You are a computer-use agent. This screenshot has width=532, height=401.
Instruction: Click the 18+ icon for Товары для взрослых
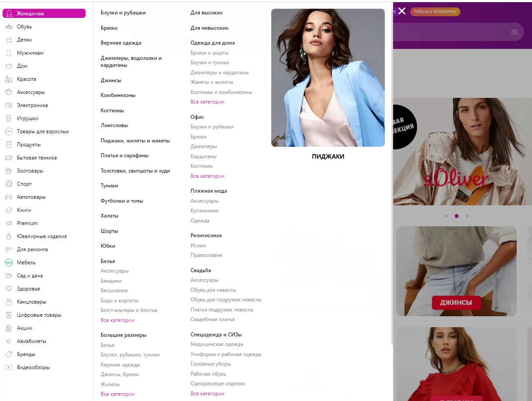9,131
